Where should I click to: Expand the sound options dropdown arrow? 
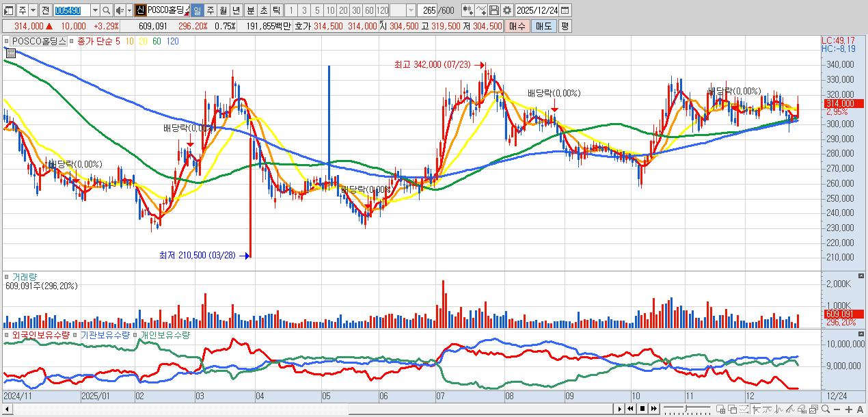click(x=128, y=10)
